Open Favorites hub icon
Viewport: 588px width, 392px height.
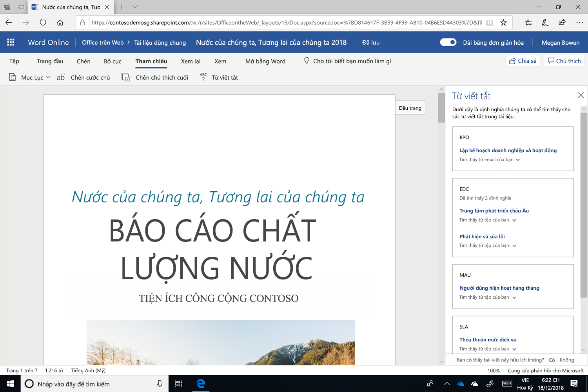pyautogui.click(x=528, y=23)
